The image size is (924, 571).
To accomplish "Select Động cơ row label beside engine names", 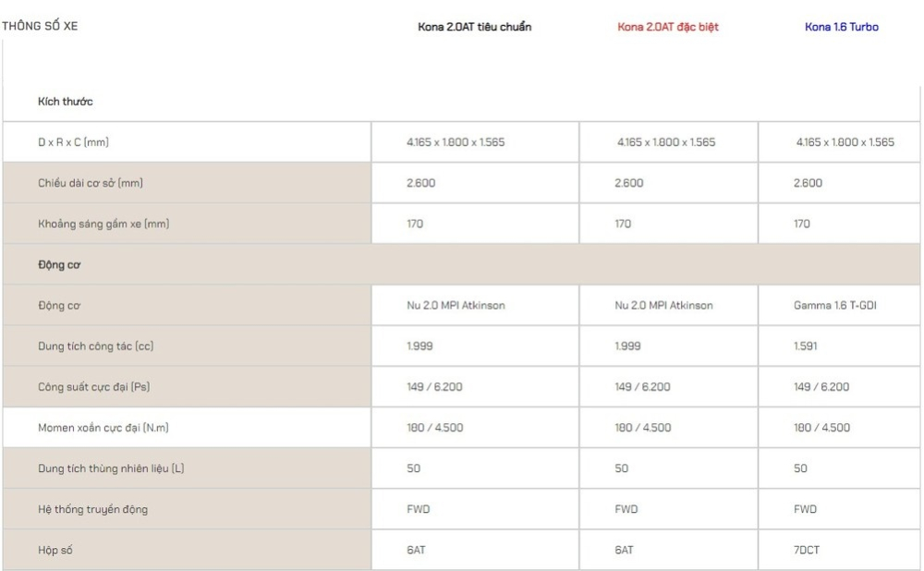I will pos(59,305).
